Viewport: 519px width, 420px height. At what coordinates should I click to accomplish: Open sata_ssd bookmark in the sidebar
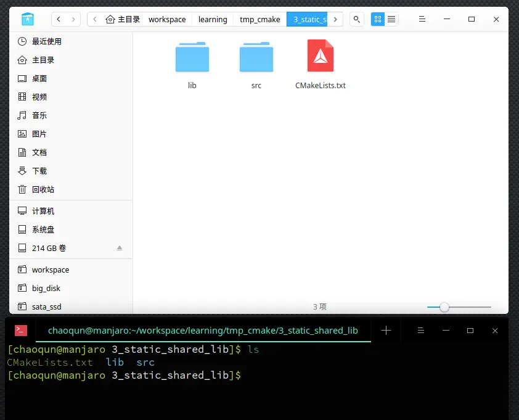[x=71, y=307]
